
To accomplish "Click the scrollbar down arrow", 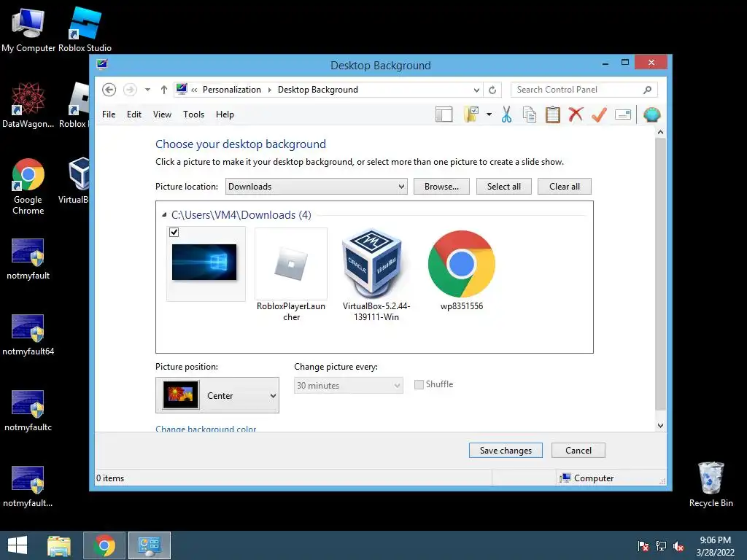I will (x=660, y=426).
